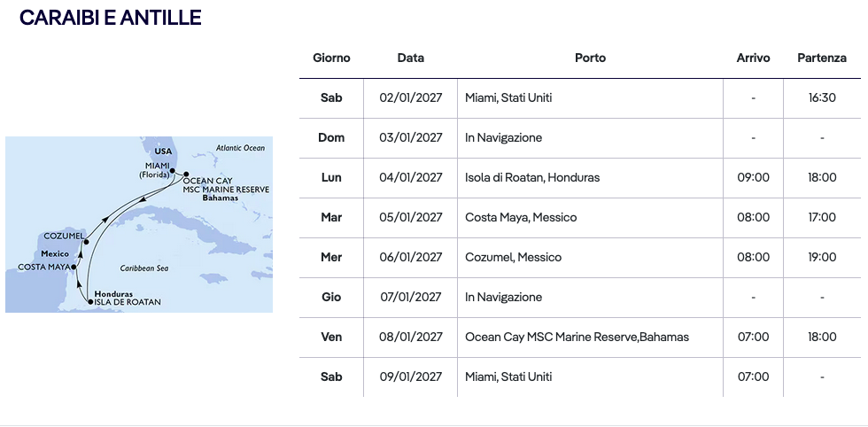Click Cozumel, Messico port

pyautogui.click(x=513, y=258)
